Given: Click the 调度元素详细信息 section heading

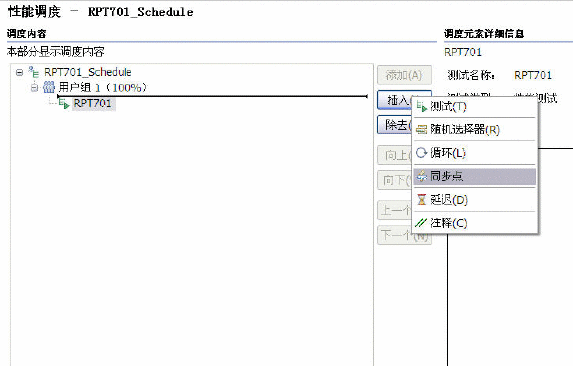Looking at the screenshot, I should 484,34.
